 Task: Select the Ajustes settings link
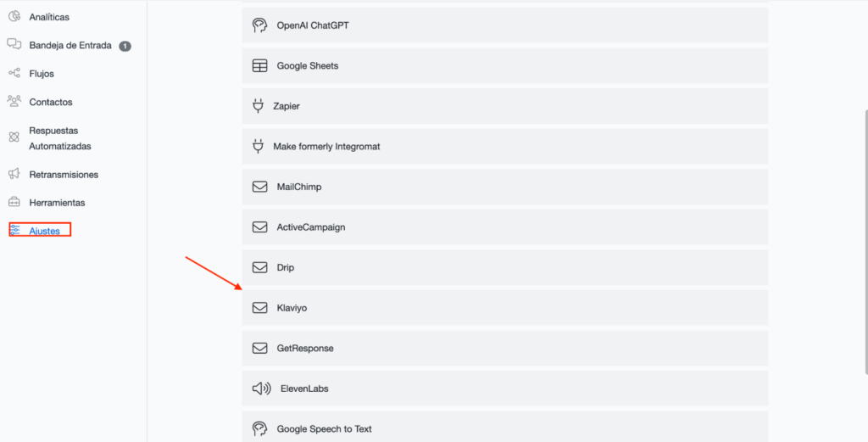click(x=44, y=231)
